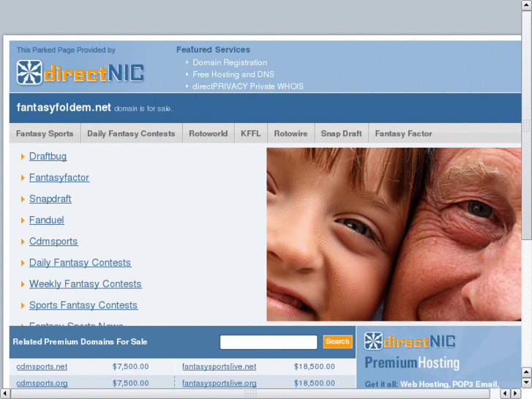Focus the premium domains search field
The image size is (532, 399).
[269, 342]
